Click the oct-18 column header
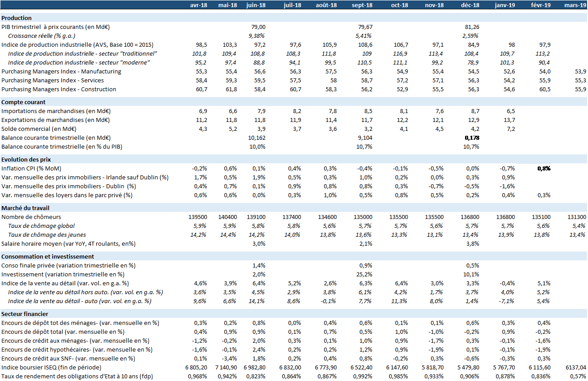This screenshot has width=588, height=381. pos(399,5)
